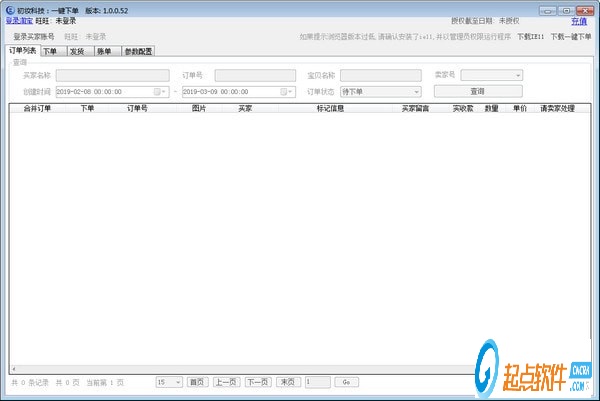This screenshot has height=401, width=600.
Task: Click the 订单号 column header
Action: pyautogui.click(x=137, y=109)
